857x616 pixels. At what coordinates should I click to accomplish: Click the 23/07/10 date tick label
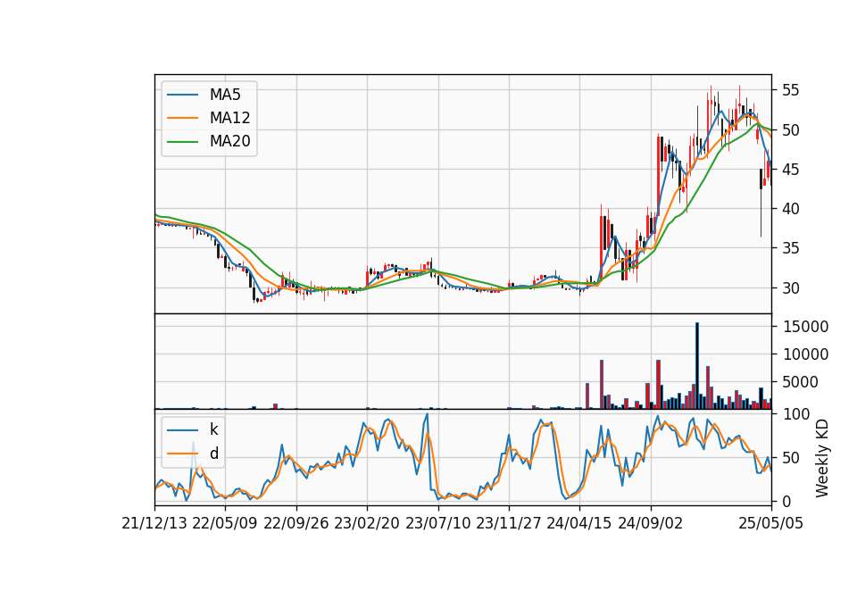(437, 523)
